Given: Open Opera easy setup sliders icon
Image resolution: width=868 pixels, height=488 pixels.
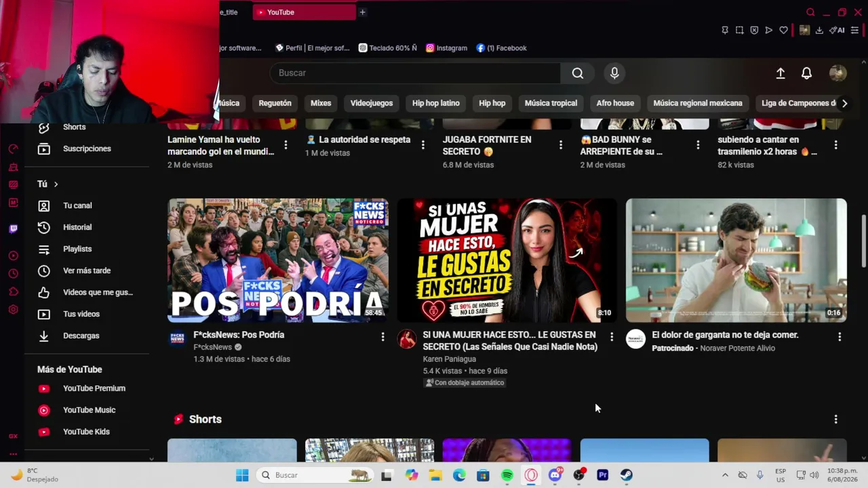Looking at the screenshot, I should [854, 30].
